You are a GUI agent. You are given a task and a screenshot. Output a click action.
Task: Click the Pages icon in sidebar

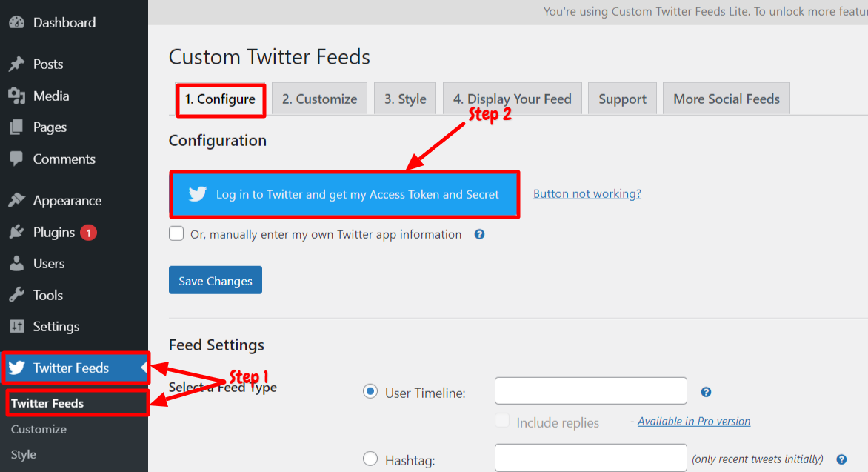pyautogui.click(x=16, y=127)
